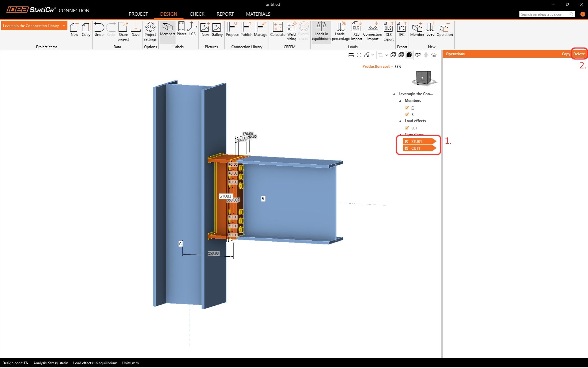Click the IFC export icon

(x=401, y=29)
